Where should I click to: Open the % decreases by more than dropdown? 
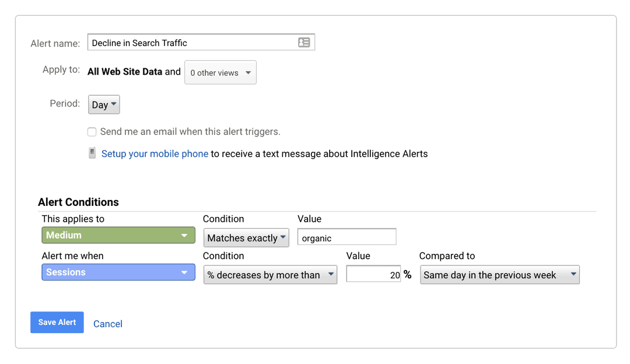(x=271, y=275)
